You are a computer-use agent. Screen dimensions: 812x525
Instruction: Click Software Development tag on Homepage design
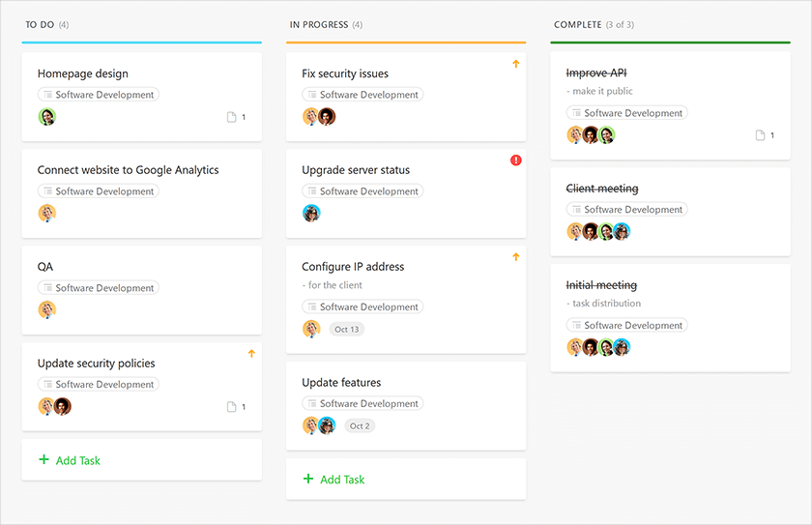point(99,94)
